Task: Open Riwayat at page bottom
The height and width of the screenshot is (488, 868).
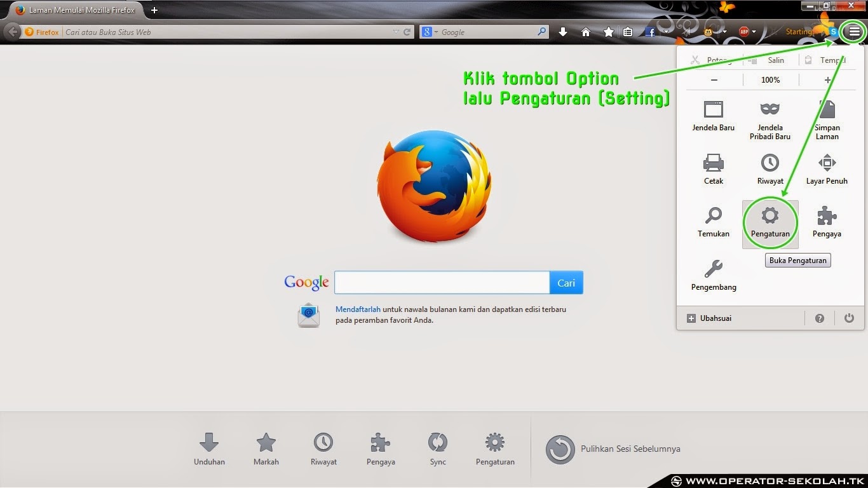Action: 323,449
